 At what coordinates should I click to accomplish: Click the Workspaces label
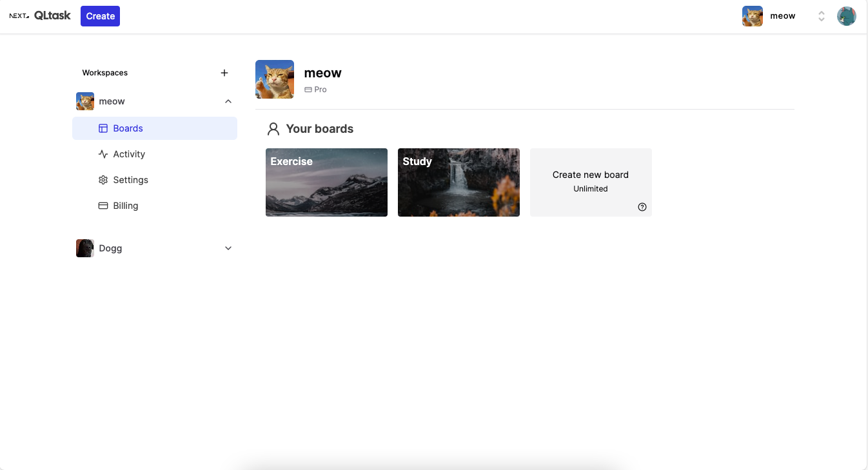coord(105,73)
